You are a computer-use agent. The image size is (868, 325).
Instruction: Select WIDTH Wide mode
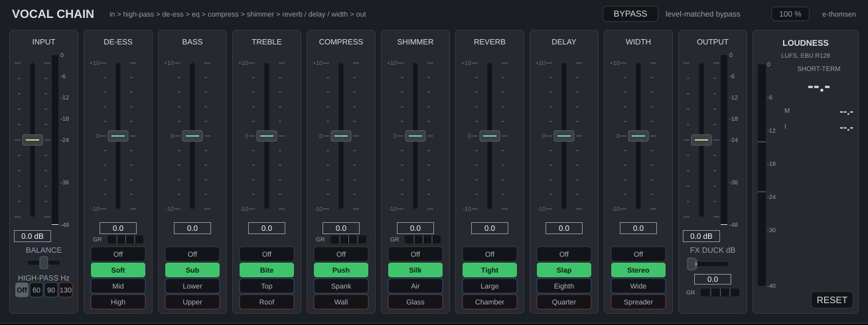638,286
